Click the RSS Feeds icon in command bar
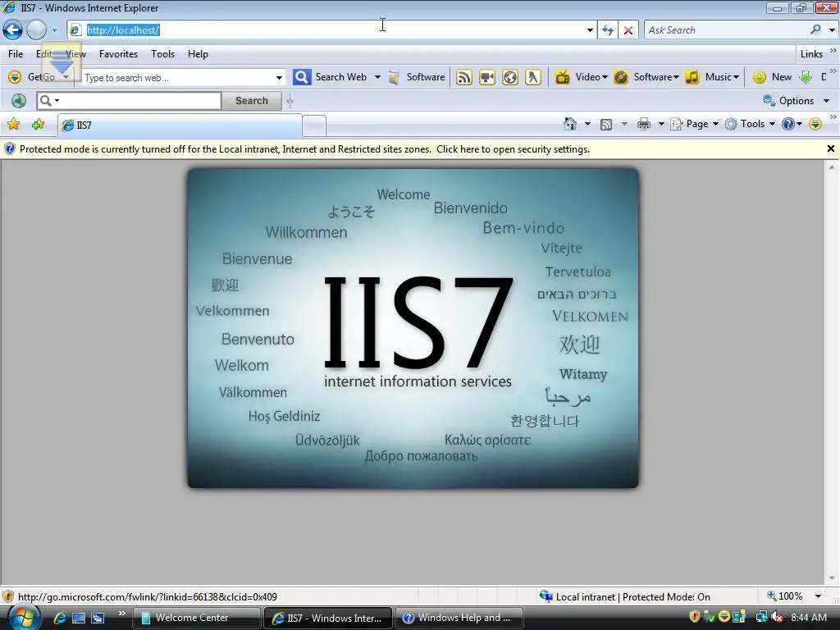 click(606, 125)
